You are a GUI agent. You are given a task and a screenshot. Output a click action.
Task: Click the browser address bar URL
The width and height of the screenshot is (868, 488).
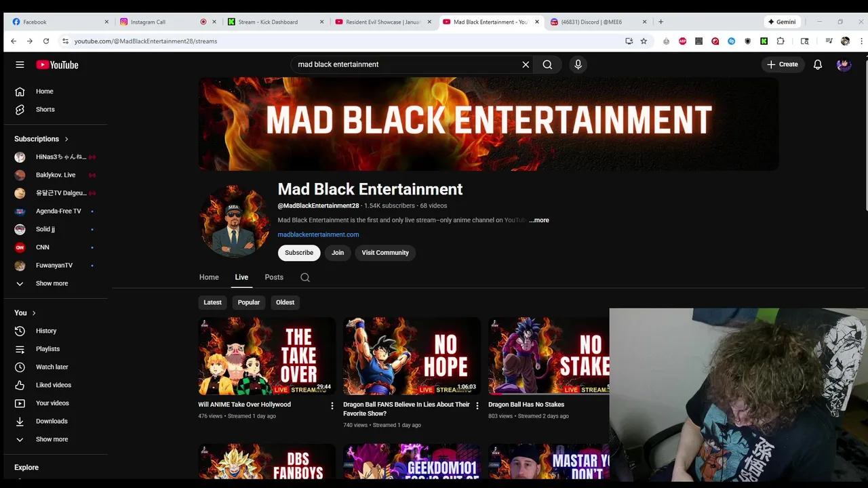[146, 41]
